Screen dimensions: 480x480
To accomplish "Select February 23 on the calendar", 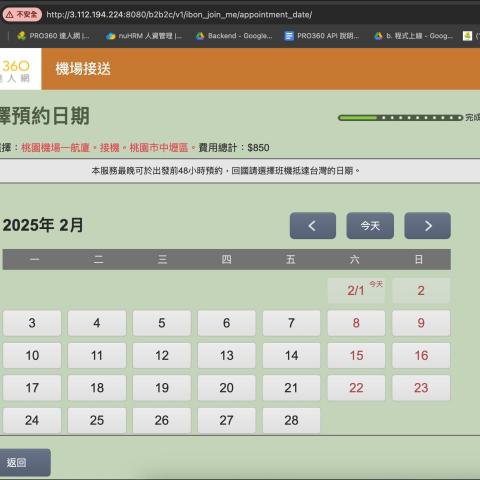I will point(421,388).
